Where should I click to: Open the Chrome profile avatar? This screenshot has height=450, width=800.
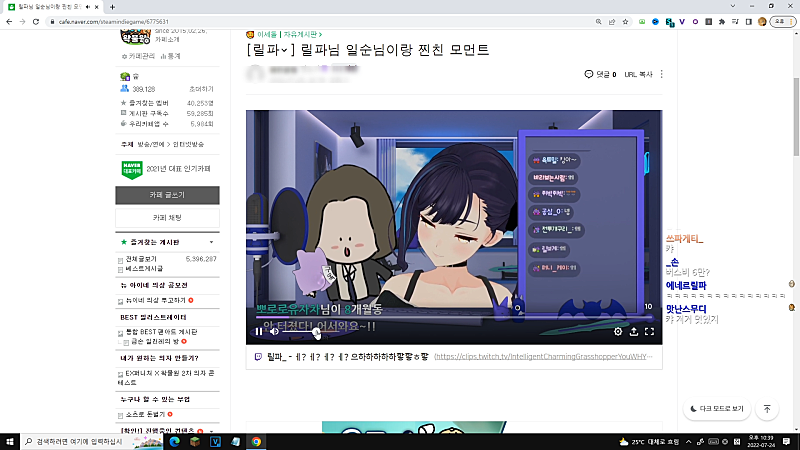tap(762, 21)
